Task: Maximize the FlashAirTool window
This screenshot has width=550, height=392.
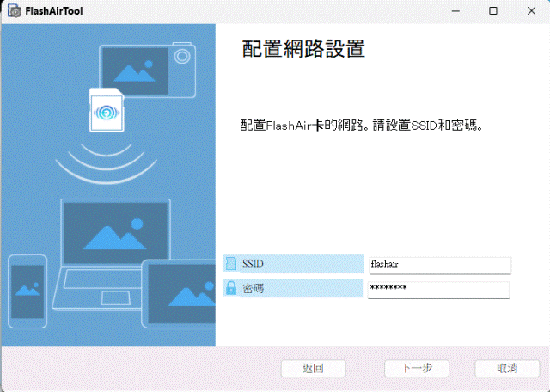Action: (x=493, y=11)
